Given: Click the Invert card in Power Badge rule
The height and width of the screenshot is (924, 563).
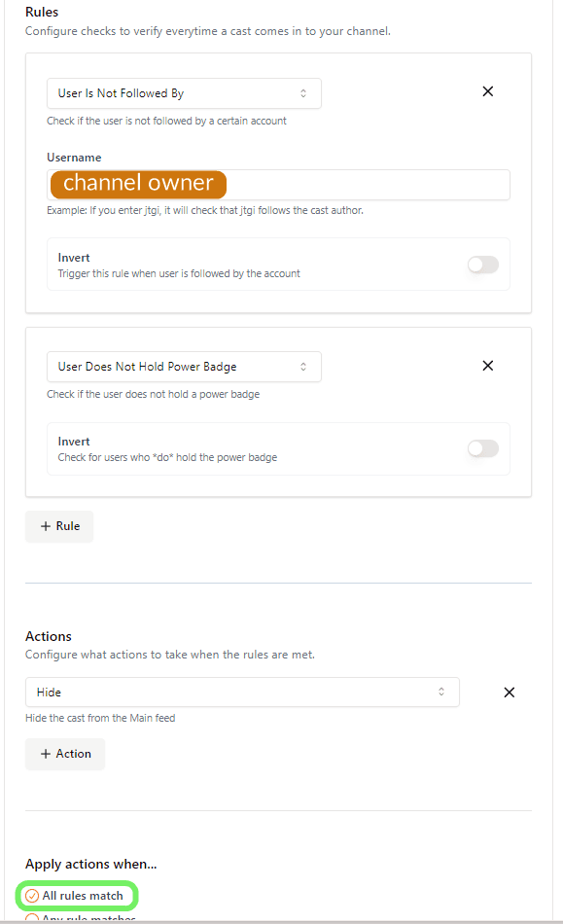Looking at the screenshot, I should (x=278, y=448).
